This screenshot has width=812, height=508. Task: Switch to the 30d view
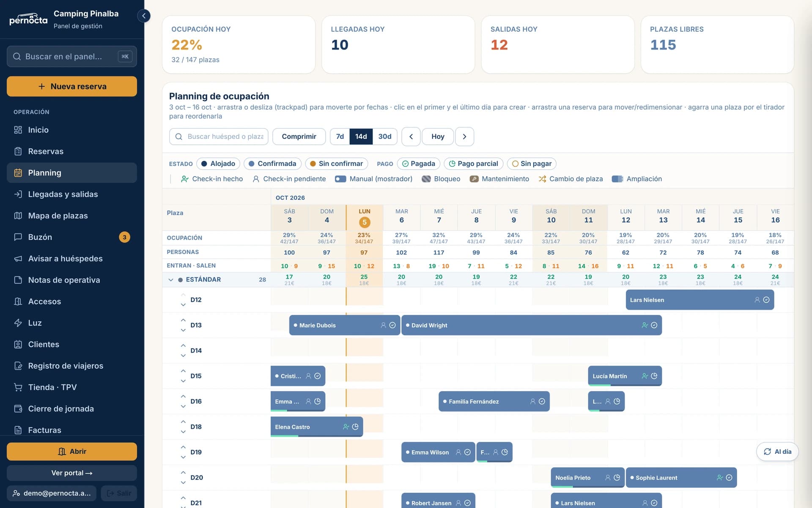[x=384, y=136]
